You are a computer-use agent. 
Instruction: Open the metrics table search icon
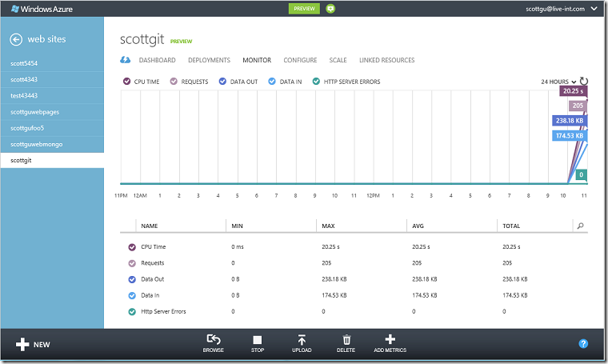click(581, 226)
